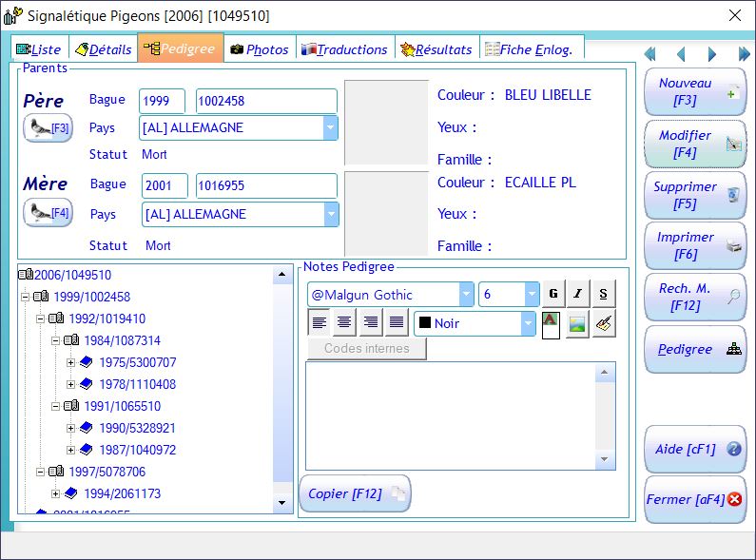This screenshot has height=560, width=756.
Task: Open the font size 6 dropdown
Action: pos(532,294)
